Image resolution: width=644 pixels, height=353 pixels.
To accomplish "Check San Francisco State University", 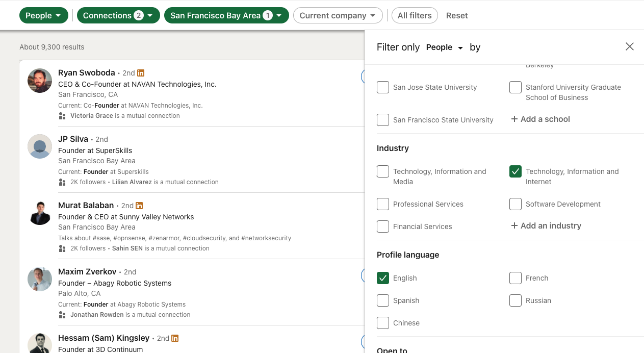I will tap(383, 120).
